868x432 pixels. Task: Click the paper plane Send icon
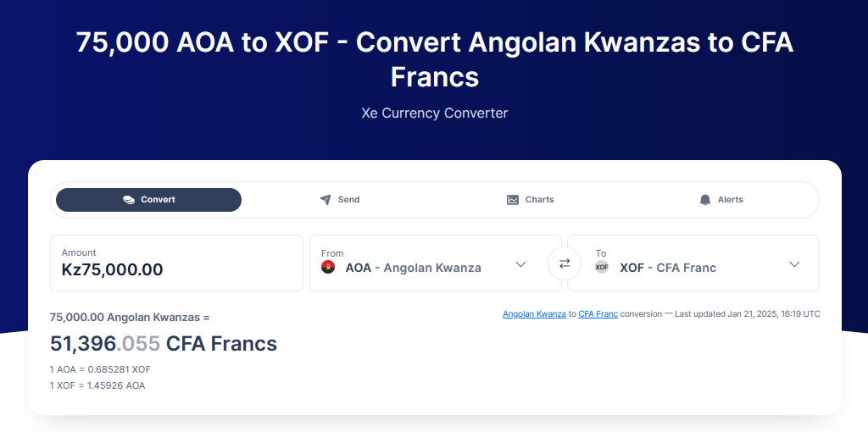pyautogui.click(x=325, y=200)
